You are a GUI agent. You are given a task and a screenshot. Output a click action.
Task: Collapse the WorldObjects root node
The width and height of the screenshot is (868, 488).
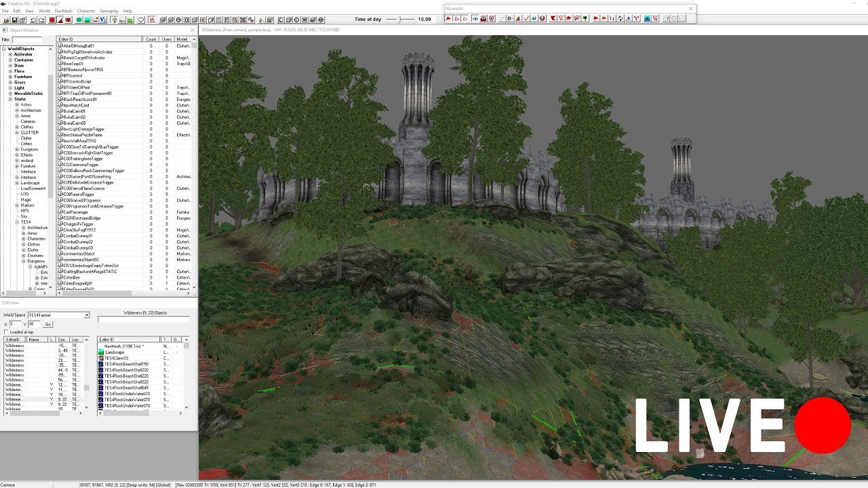(3, 49)
